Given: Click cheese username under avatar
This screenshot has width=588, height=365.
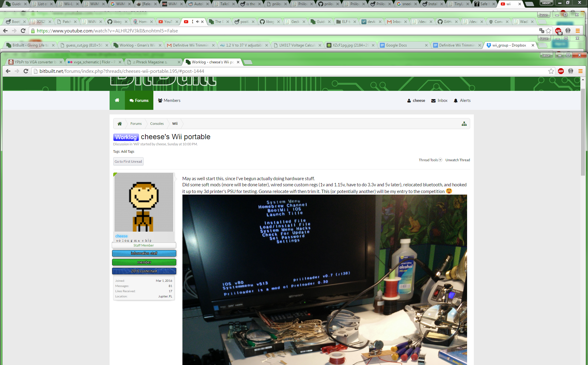Looking at the screenshot, I should tap(122, 236).
